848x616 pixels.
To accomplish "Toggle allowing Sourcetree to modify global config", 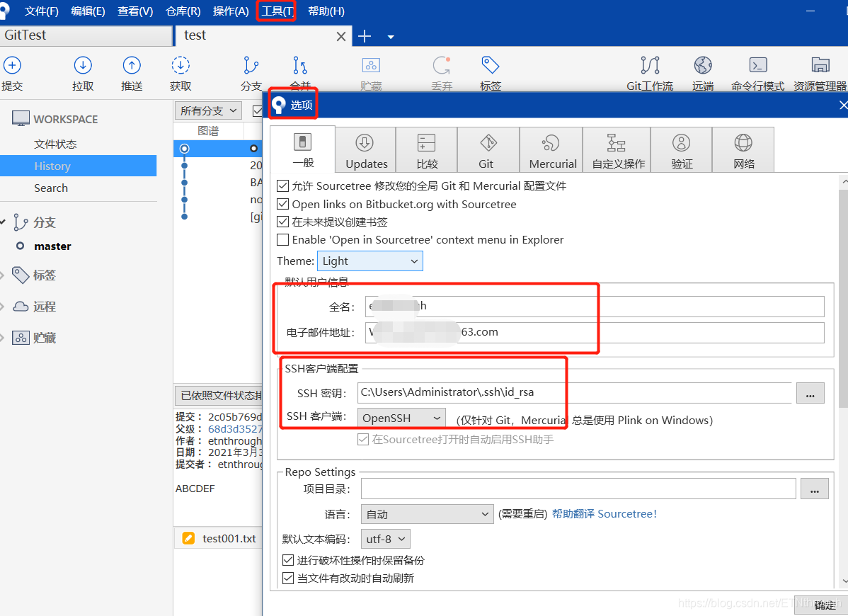I will coord(282,186).
